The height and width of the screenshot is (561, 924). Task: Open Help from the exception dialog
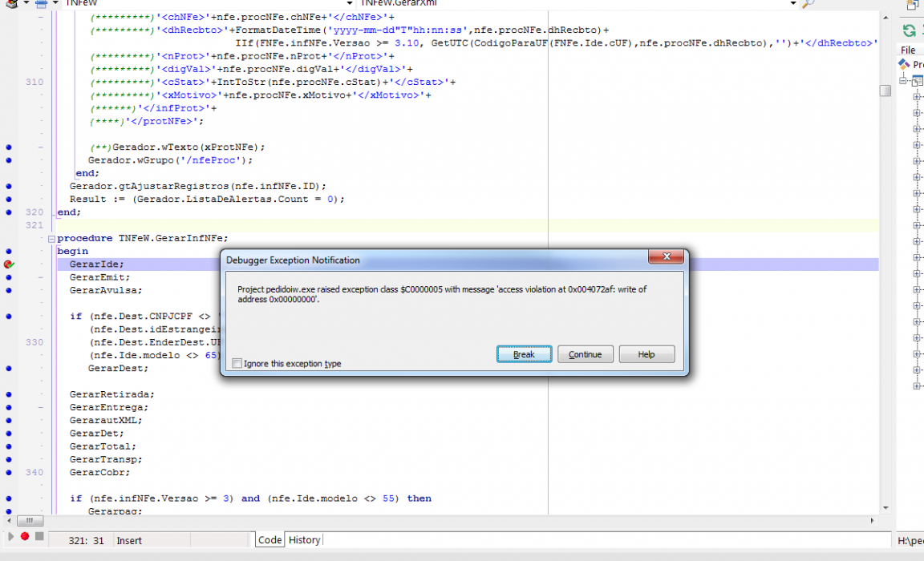[646, 354]
